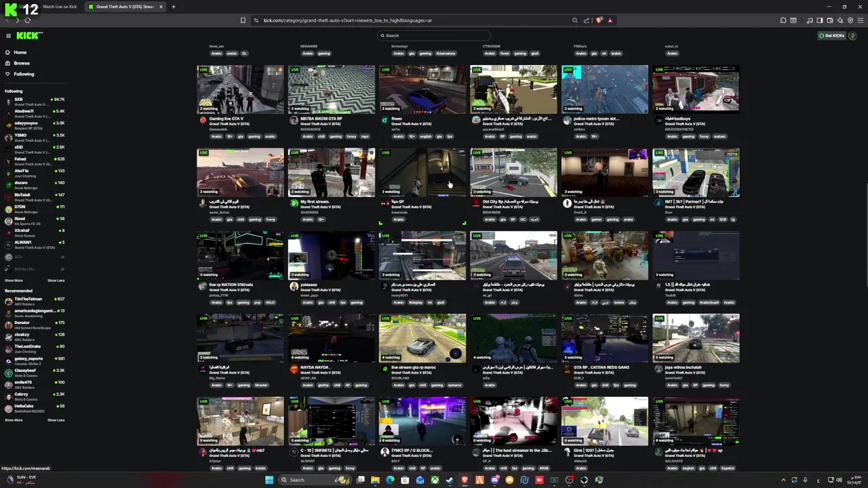The width and height of the screenshot is (868, 488).
Task: Reload the page with refresh icon
Action: tap(28, 20)
